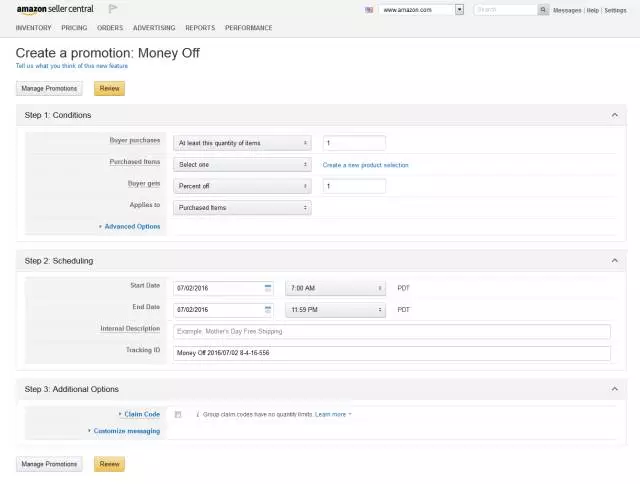Open the PRICING menu
Viewport: 640px width, 484px height.
[74, 28]
